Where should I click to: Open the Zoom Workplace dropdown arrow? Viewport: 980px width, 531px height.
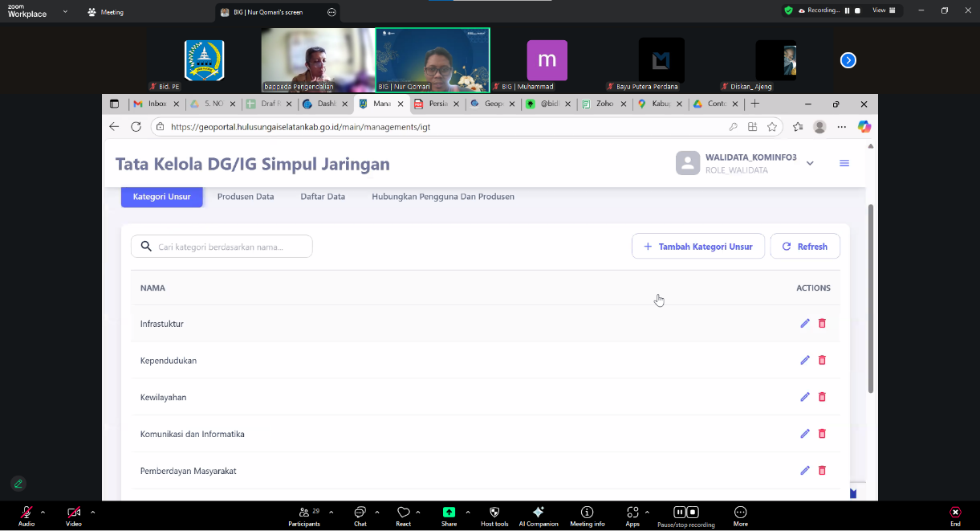click(x=65, y=12)
